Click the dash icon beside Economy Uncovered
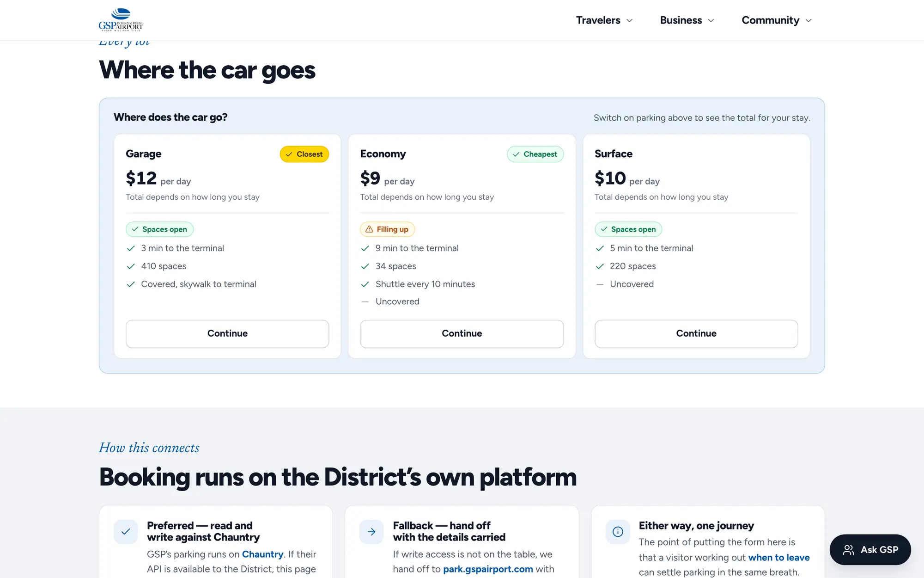 (365, 301)
